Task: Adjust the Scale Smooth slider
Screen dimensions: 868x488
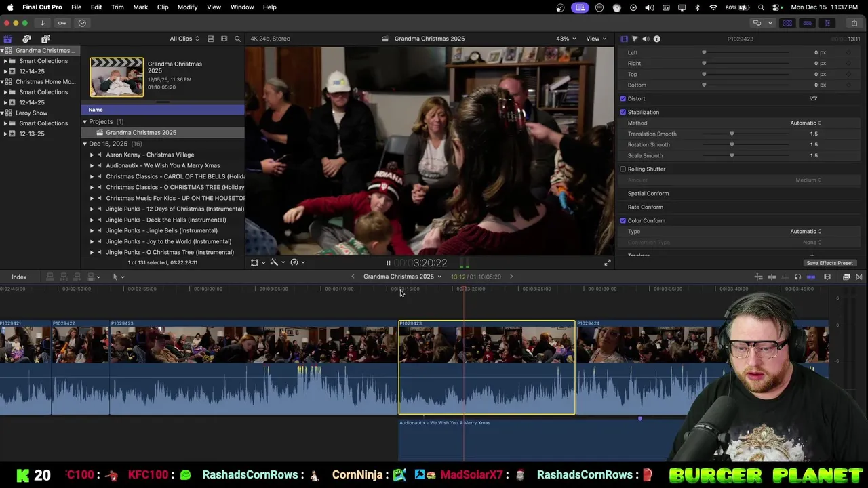Action: tap(731, 155)
